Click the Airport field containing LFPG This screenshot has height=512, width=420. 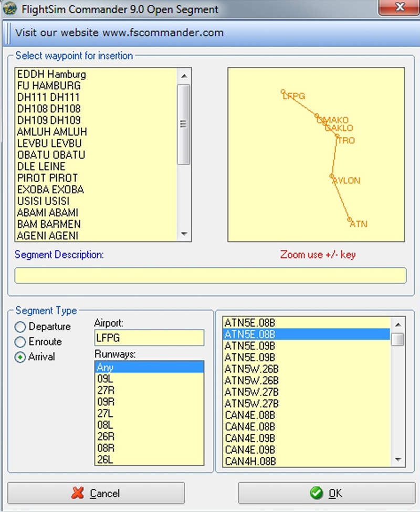pyautogui.click(x=149, y=338)
